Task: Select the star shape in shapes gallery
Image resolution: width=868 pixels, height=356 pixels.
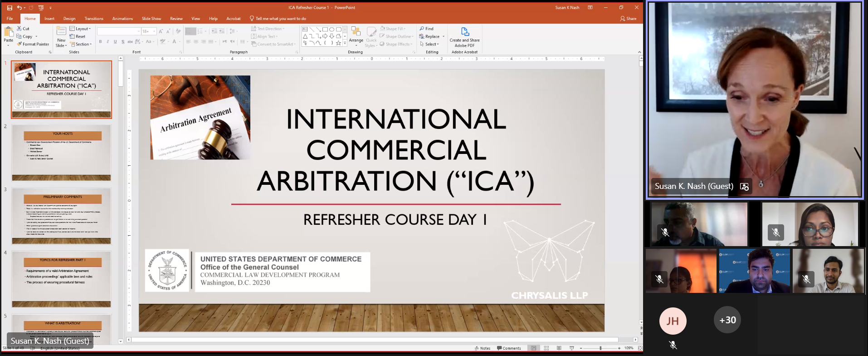Action: coord(338,43)
